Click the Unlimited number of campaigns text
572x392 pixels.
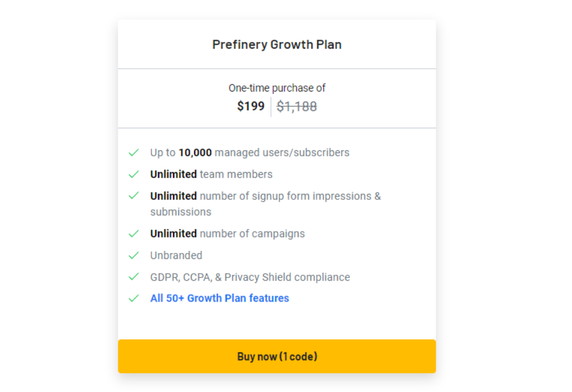[227, 233]
